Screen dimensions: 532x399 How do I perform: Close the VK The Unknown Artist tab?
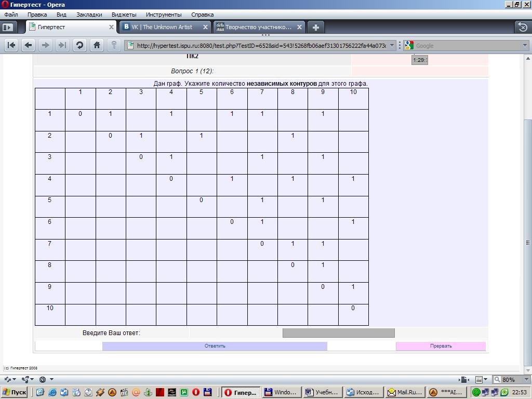tap(205, 27)
